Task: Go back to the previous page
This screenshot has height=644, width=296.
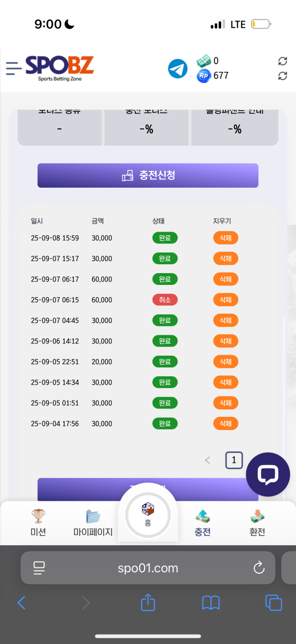Action: click(x=21, y=603)
